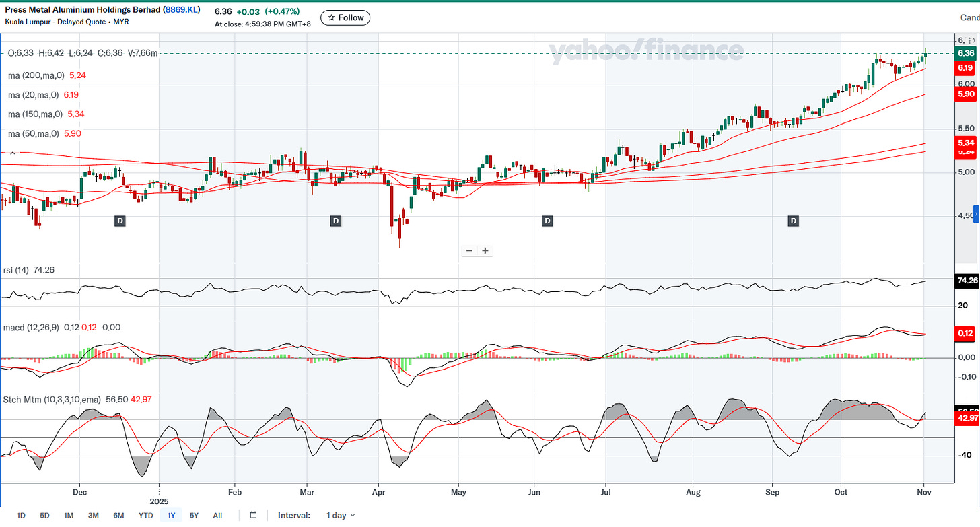Open the dividend marker near mid-December

coord(120,221)
